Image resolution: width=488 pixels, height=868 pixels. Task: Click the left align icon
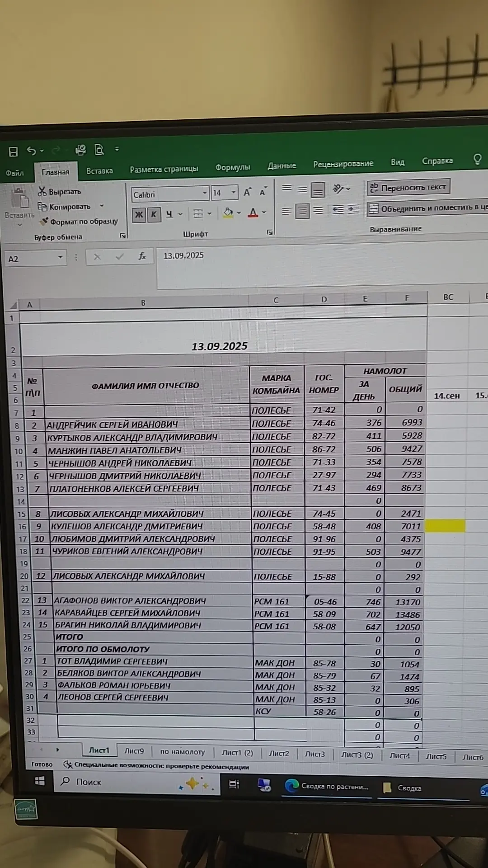click(x=286, y=211)
